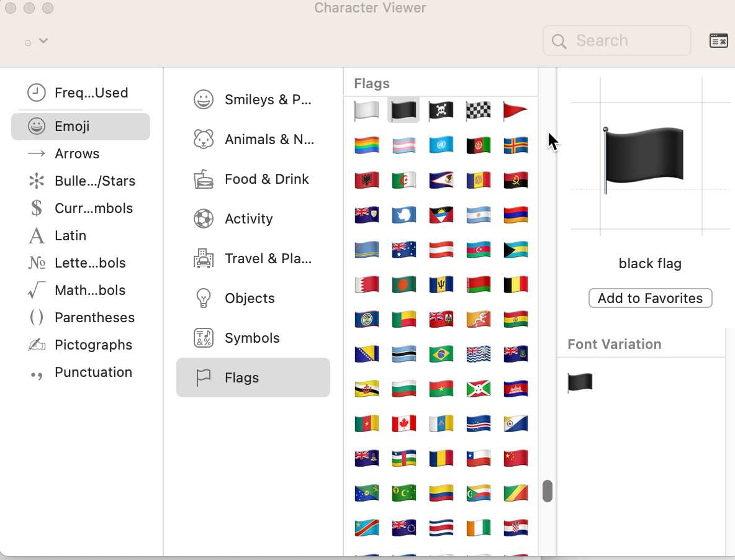Open the Food & Drink category
The width and height of the screenshot is (735, 560).
coord(253,179)
